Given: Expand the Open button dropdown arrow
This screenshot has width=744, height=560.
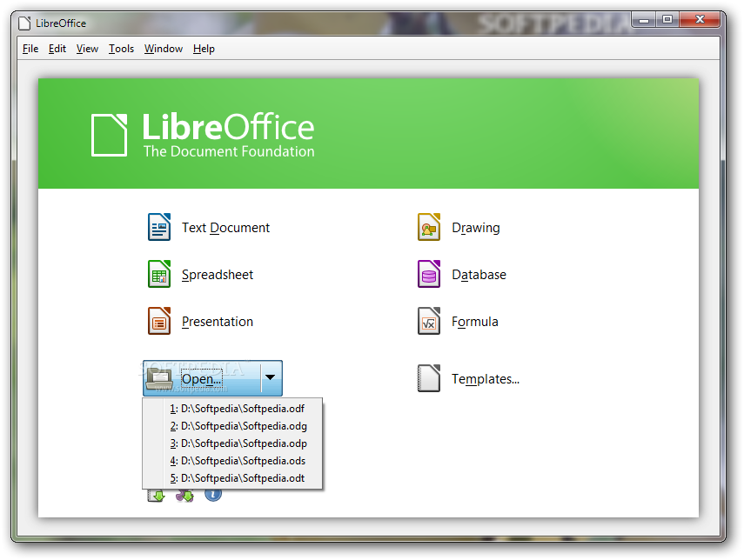Looking at the screenshot, I should [x=271, y=378].
